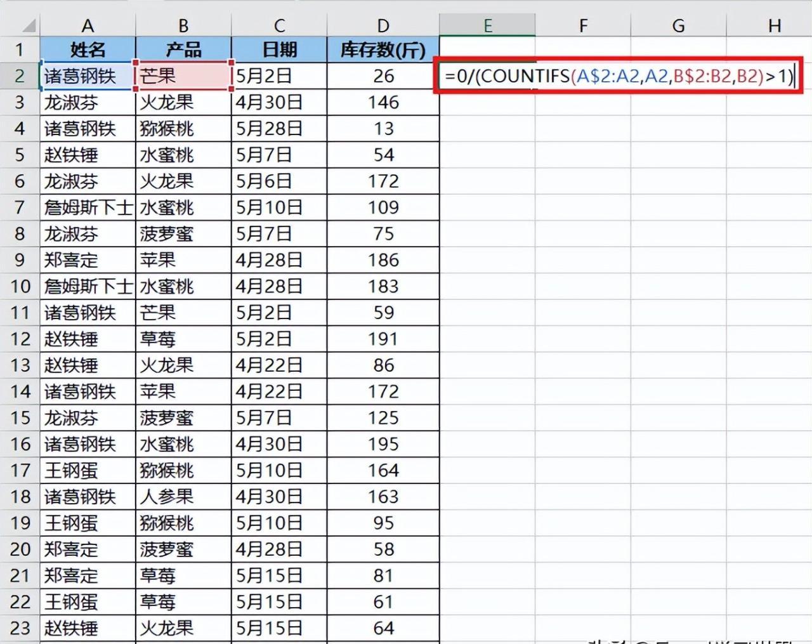Select row 20 header
812x644 pixels.
tap(20, 549)
